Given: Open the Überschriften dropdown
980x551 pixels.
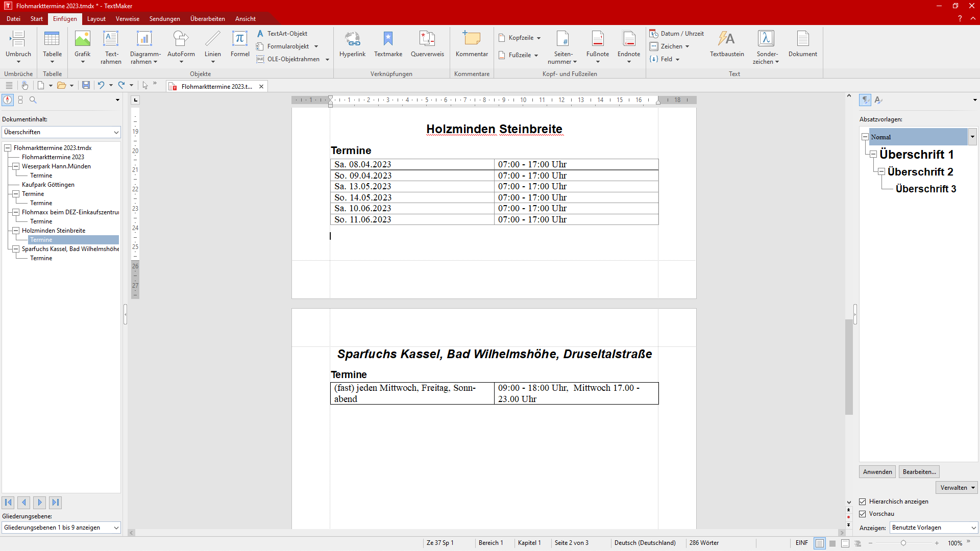Looking at the screenshot, I should [61, 132].
